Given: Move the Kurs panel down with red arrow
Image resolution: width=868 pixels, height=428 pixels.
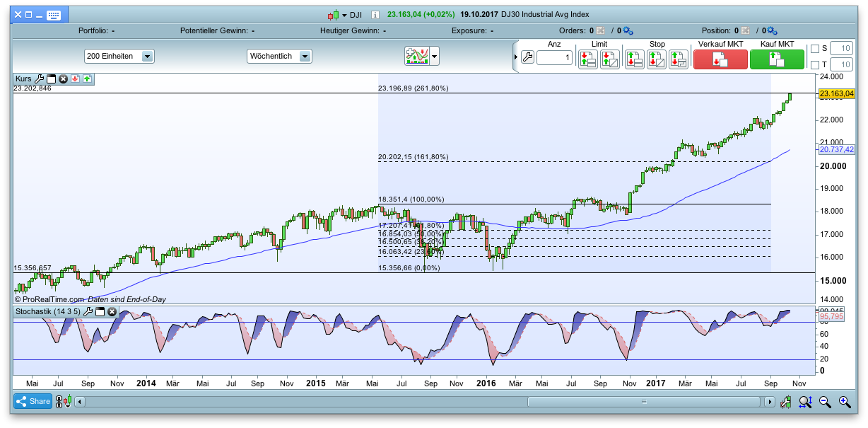Looking at the screenshot, I should click(x=75, y=79).
